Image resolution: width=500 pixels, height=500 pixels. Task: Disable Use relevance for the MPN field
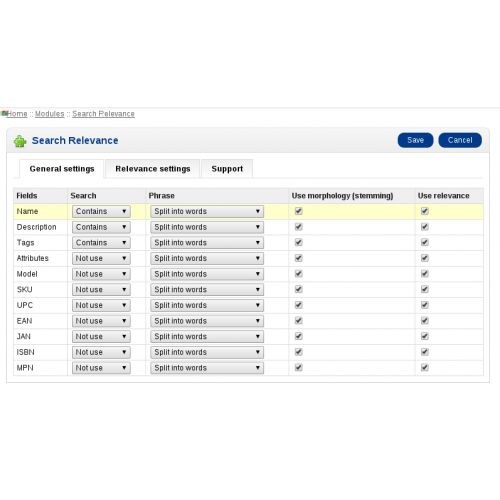pos(424,368)
